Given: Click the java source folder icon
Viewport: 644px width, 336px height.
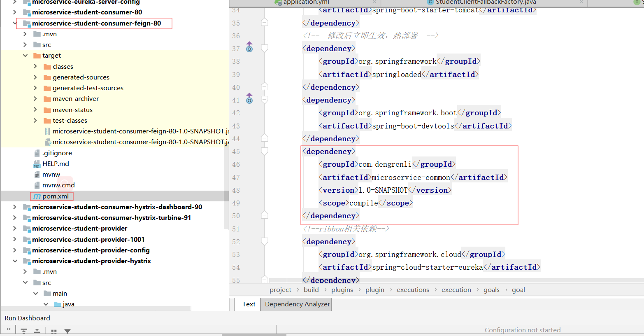Looking at the screenshot, I should coord(58,304).
